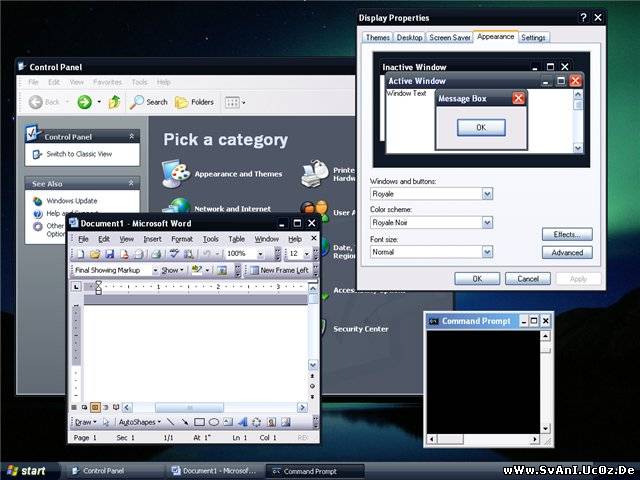640x480 pixels.
Task: Click the Open folder icon in Word
Action: [94, 254]
